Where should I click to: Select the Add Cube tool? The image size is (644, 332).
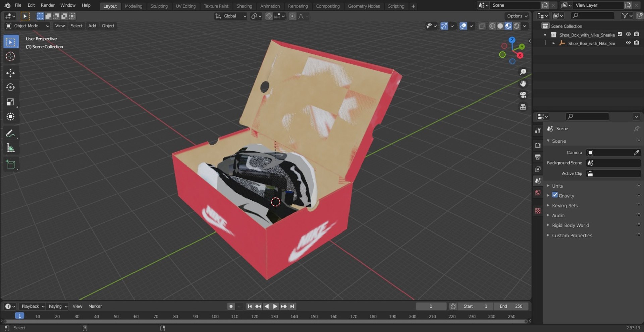[11, 164]
